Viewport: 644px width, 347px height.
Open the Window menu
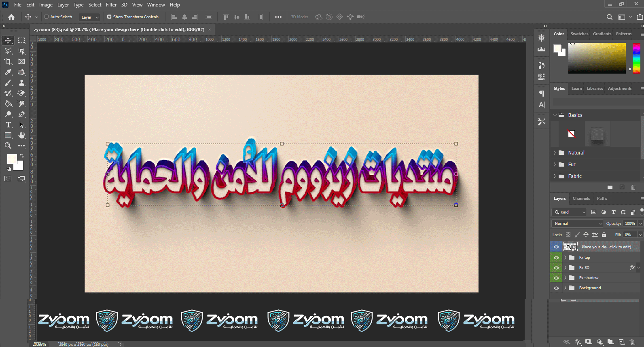(x=156, y=5)
